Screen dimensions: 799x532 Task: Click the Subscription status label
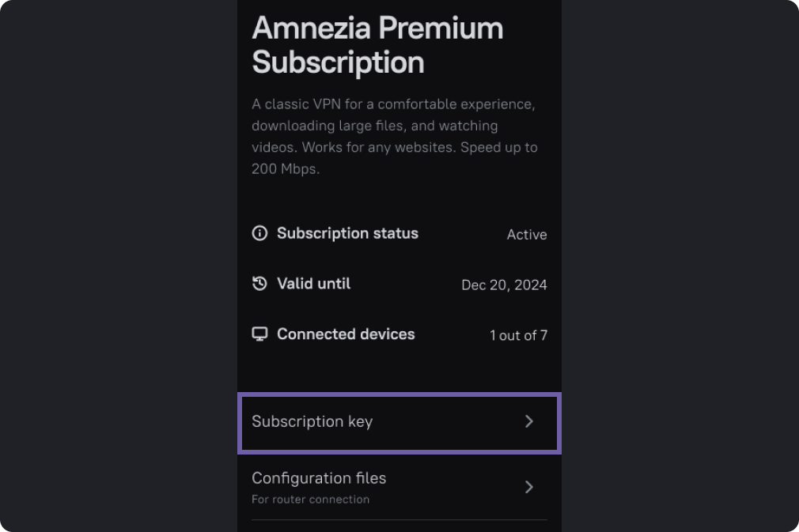pos(347,233)
